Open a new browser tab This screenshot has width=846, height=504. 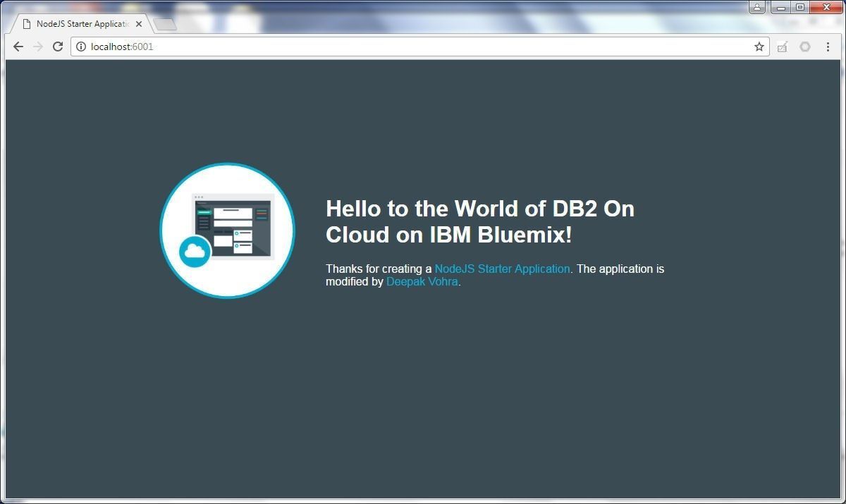(x=164, y=25)
